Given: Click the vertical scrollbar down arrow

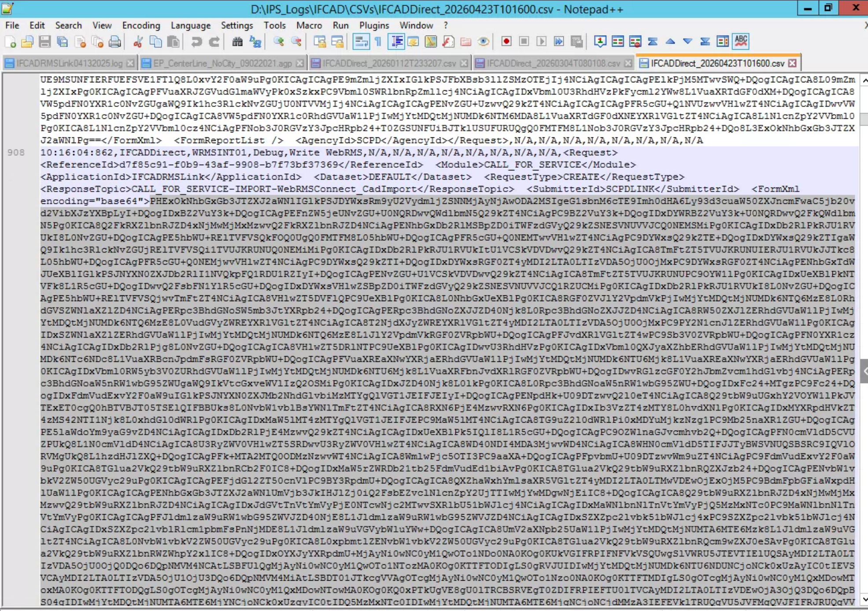Looking at the screenshot, I should (x=864, y=599).
